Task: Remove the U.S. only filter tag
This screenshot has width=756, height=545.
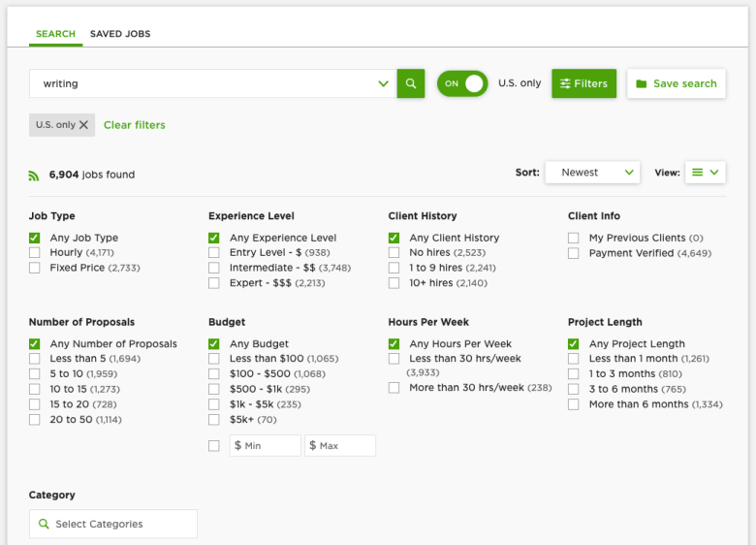Action: click(83, 125)
